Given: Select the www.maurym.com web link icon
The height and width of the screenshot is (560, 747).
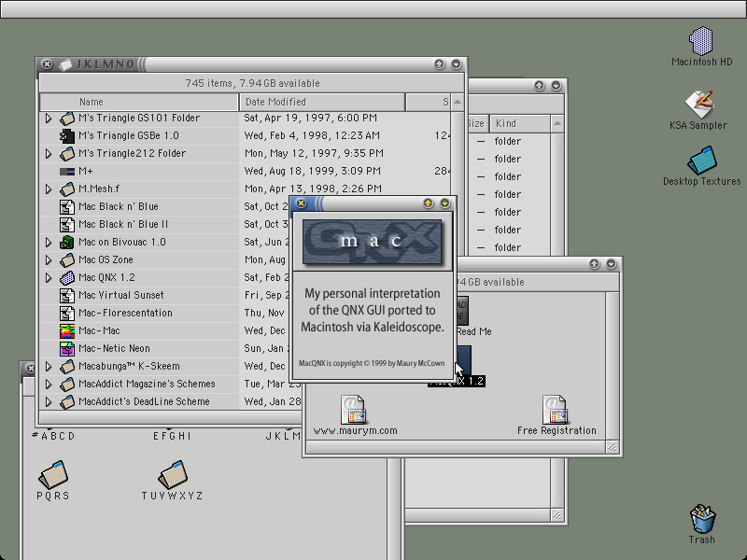Looking at the screenshot, I should pos(353,410).
